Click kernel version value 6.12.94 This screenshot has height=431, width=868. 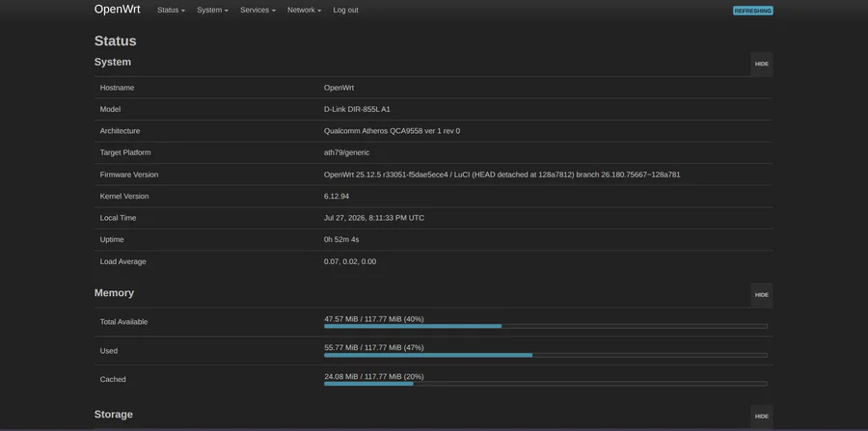point(337,196)
